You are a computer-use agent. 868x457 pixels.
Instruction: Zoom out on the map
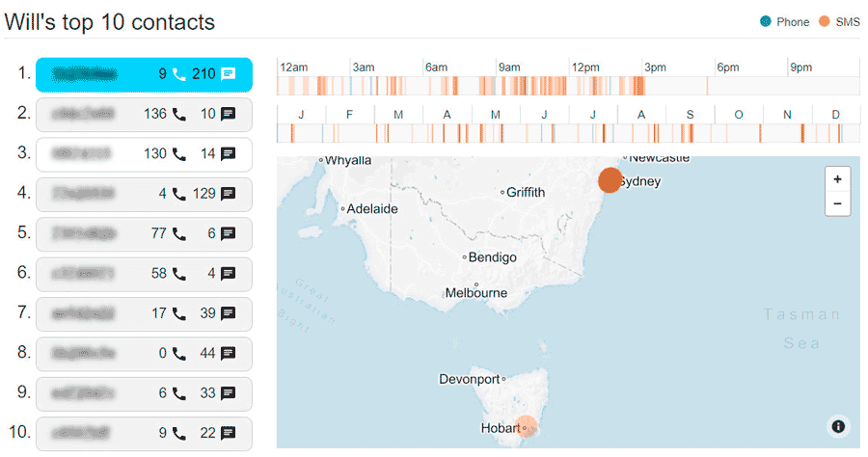point(837,203)
